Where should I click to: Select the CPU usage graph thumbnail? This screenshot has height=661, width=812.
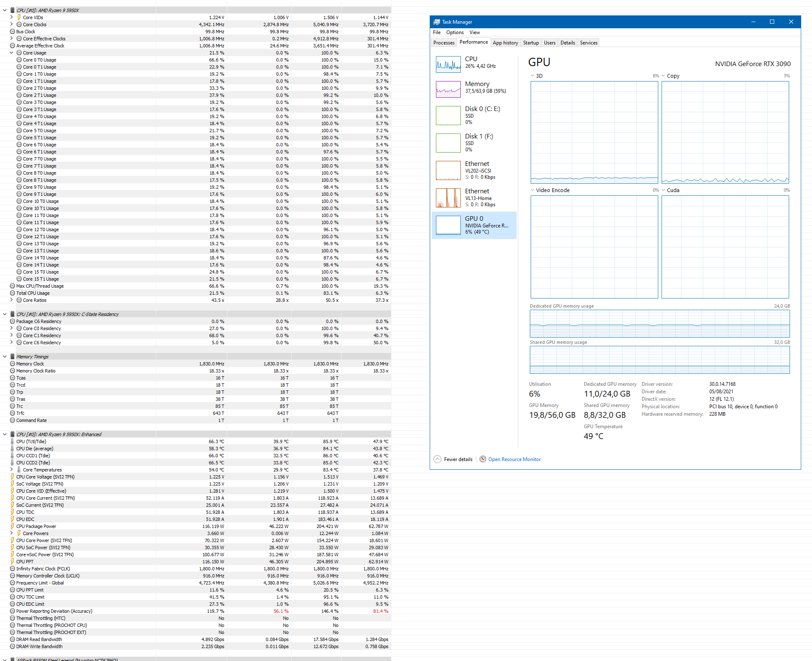[x=448, y=64]
